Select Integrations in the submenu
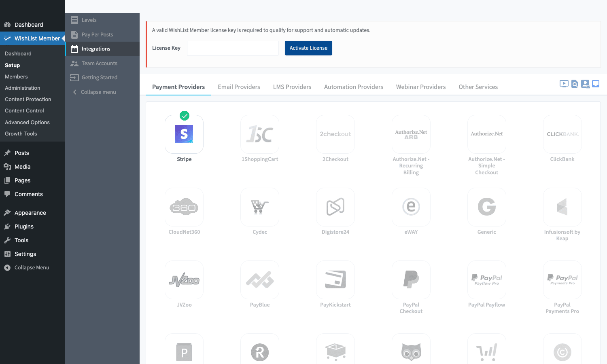The width and height of the screenshot is (607, 364). [x=102, y=49]
